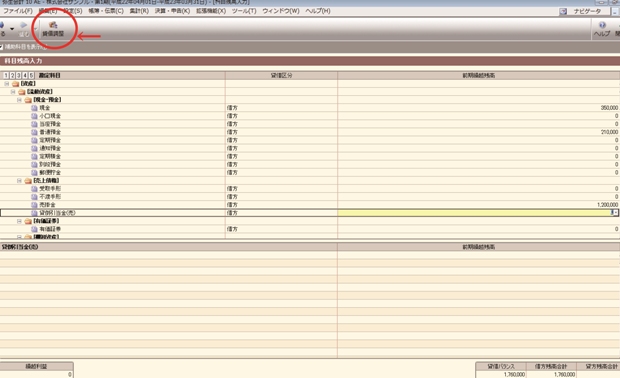The width and height of the screenshot is (620, 378).
Task: Click the document icon beside 有価証券 account
Action: point(34,229)
